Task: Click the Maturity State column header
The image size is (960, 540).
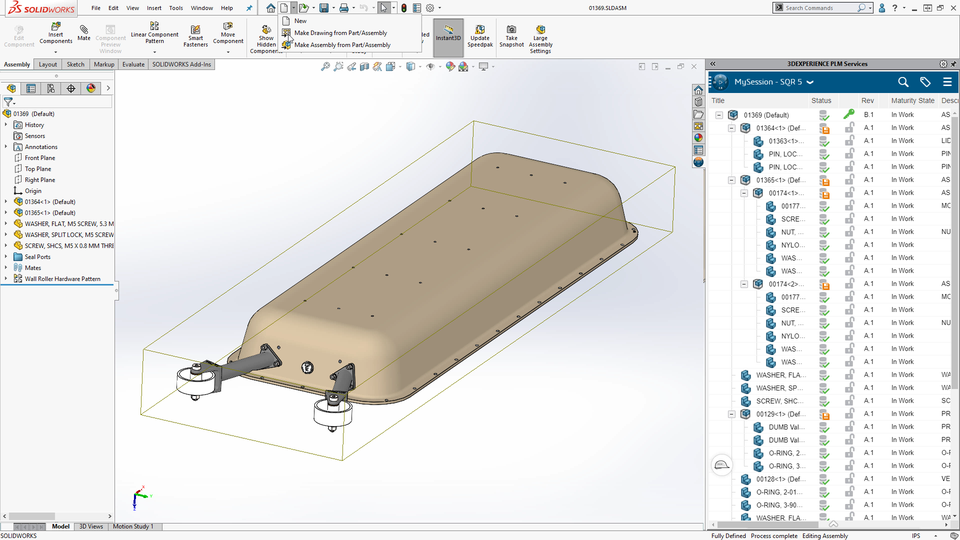Action: click(x=913, y=100)
